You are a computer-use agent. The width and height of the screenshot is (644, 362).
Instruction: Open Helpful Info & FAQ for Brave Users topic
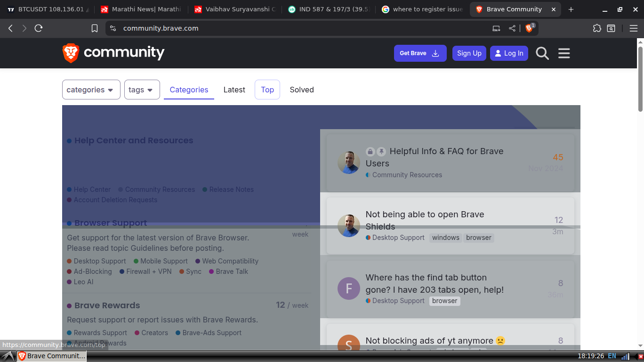tap(435, 157)
